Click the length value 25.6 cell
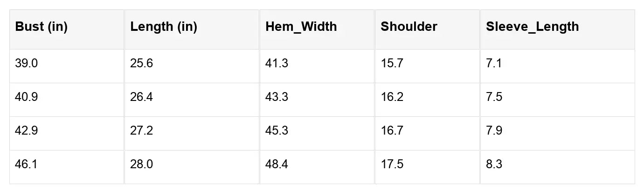The image size is (644, 193). click(142, 64)
